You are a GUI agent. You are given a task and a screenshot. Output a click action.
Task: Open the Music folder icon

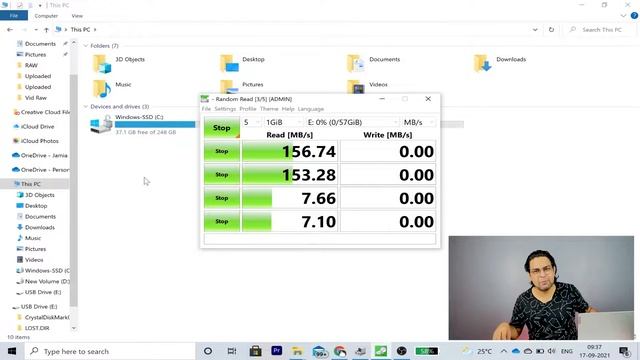(102, 88)
